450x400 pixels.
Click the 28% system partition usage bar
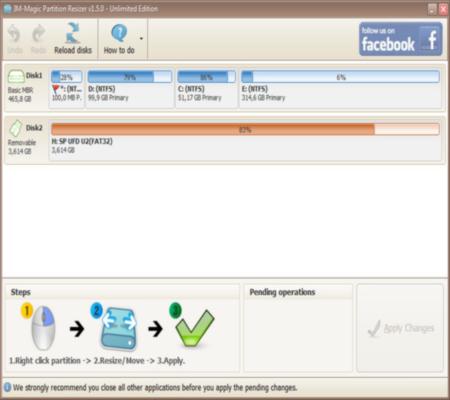pyautogui.click(x=66, y=77)
